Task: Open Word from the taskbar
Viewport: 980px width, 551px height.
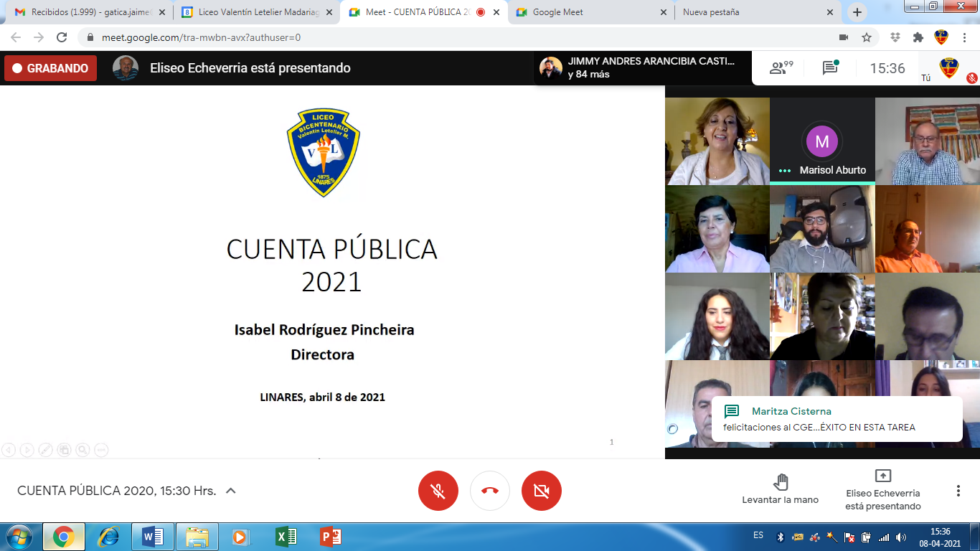Action: tap(152, 537)
